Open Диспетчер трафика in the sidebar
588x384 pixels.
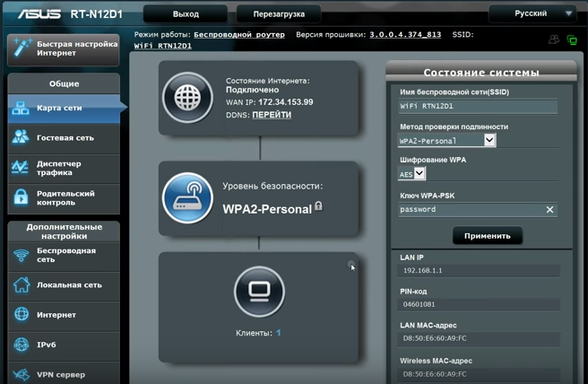tap(61, 168)
